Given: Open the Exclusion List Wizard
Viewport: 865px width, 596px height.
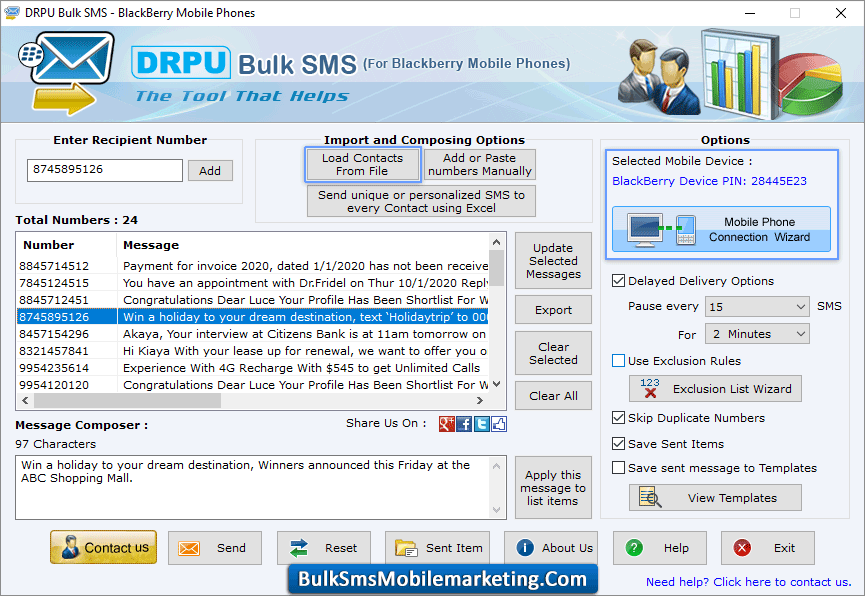Looking at the screenshot, I should point(715,389).
